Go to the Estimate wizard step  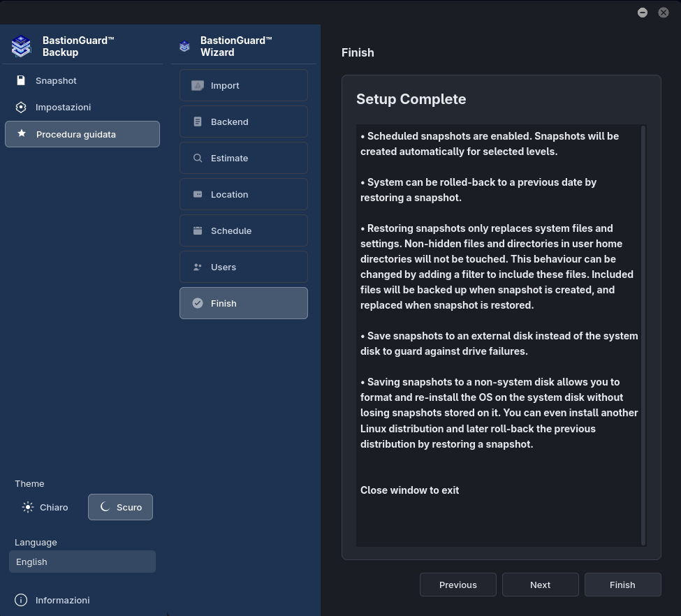click(244, 158)
